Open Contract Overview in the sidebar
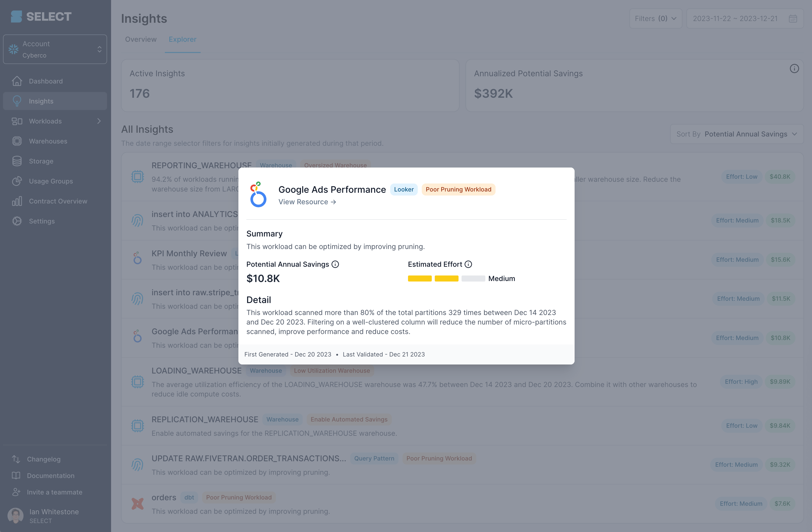The image size is (812, 532). [55, 201]
